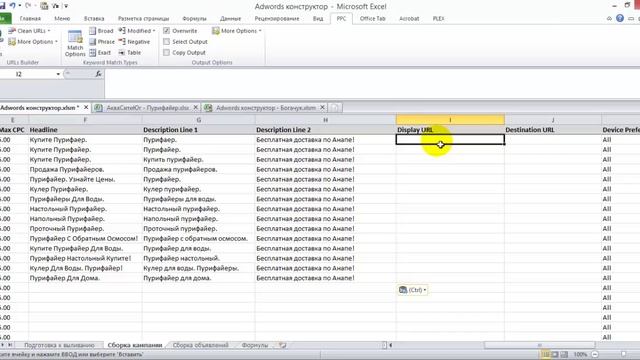This screenshot has height=360, width=640.
Task: Toggle the Overwrite checkbox
Action: (167, 31)
